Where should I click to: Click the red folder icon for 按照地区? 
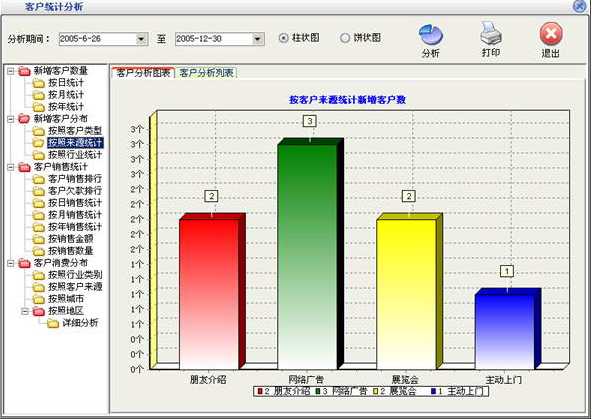point(39,311)
